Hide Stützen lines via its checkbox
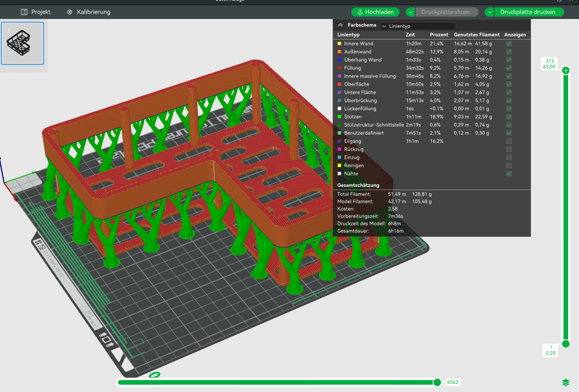 509,117
